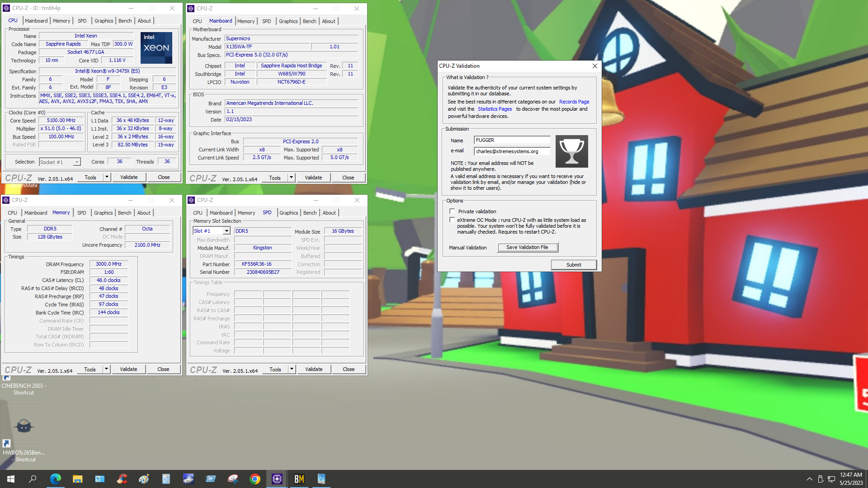The width and height of the screenshot is (868, 488).
Task: Click CPU-Z icon in tm6h4p window title
Action: pos(7,8)
